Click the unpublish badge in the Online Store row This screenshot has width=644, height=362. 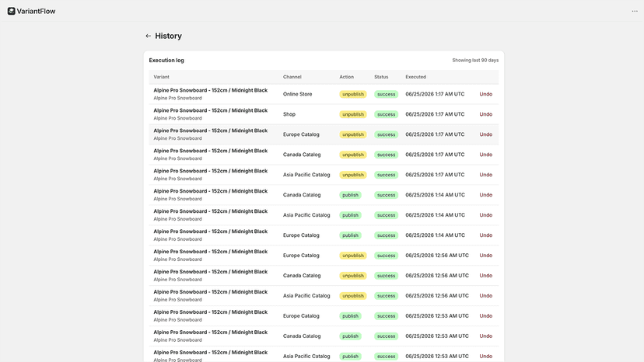click(x=353, y=94)
